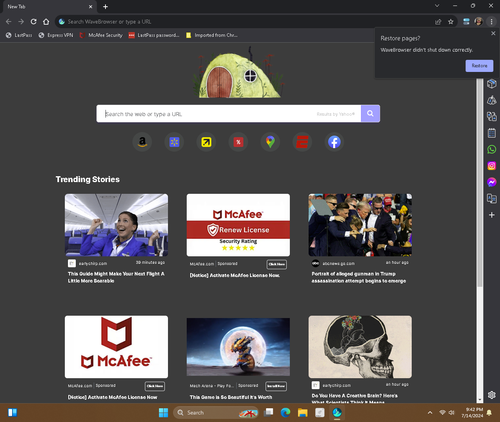This screenshot has width=500, height=422.
Task: Open the flight attendant story thumbnail
Action: click(116, 225)
